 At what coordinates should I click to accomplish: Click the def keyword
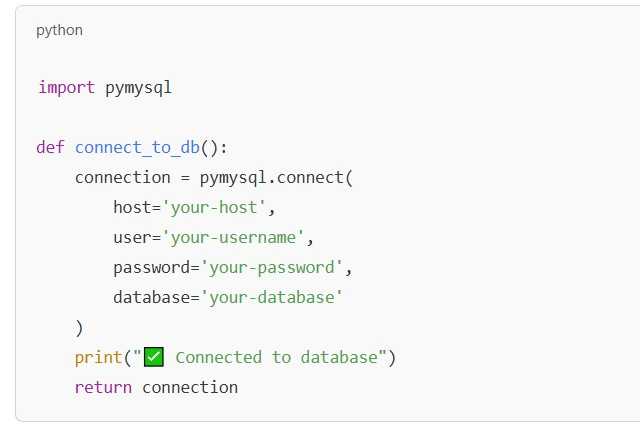click(x=50, y=147)
